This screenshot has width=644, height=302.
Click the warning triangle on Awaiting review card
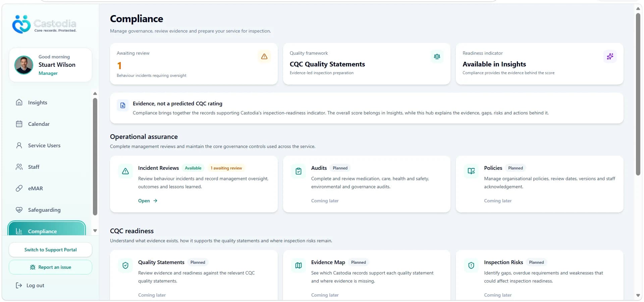coord(264,56)
